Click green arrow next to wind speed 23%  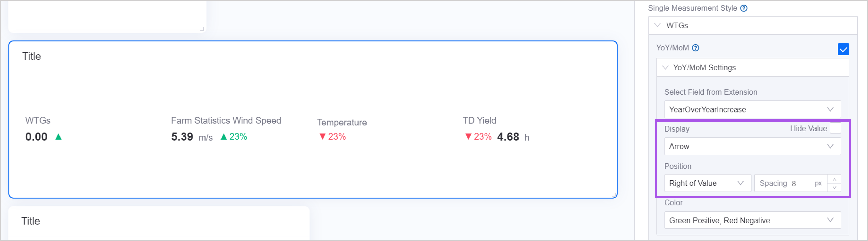[223, 137]
